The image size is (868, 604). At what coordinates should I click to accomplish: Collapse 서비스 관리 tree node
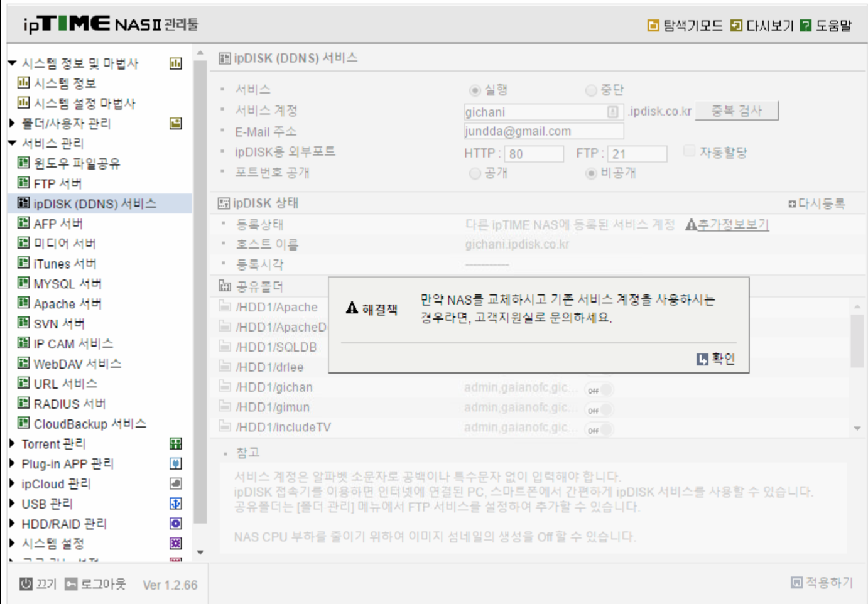click(x=12, y=143)
